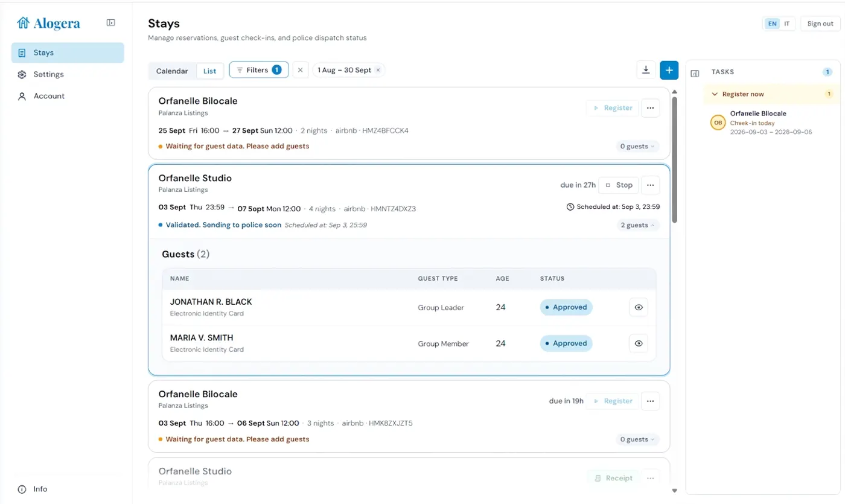845x504 pixels.
Task: Switch language to IT
Action: coord(786,24)
